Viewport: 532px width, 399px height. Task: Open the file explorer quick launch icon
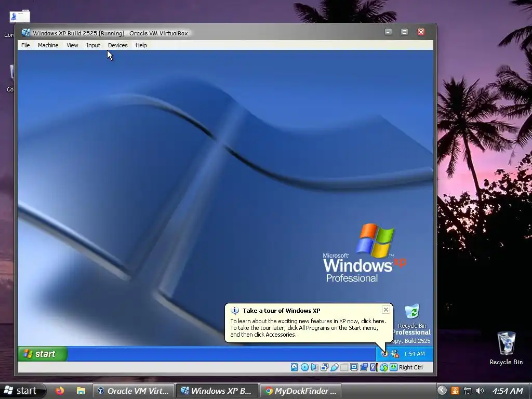point(81,391)
